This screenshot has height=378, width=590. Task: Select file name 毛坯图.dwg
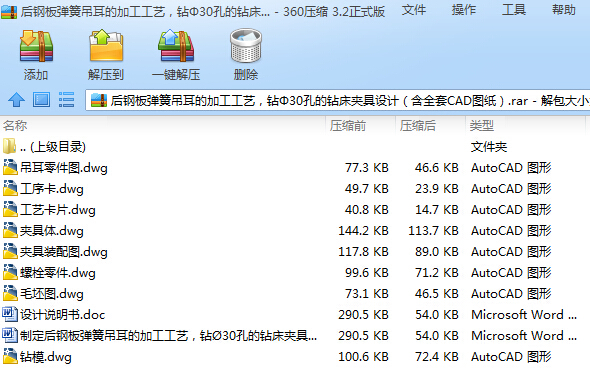tap(52, 294)
